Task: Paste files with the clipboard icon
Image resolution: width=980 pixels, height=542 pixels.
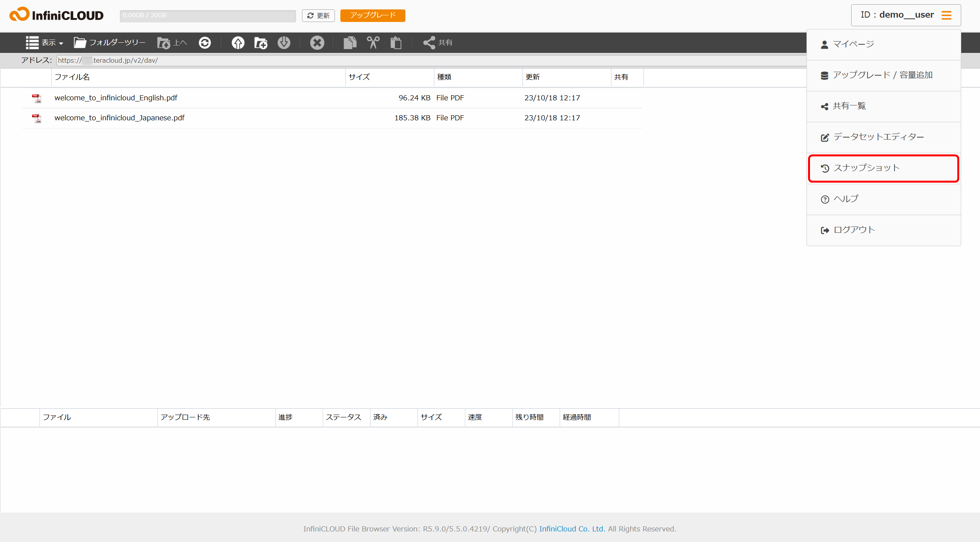Action: (x=396, y=42)
